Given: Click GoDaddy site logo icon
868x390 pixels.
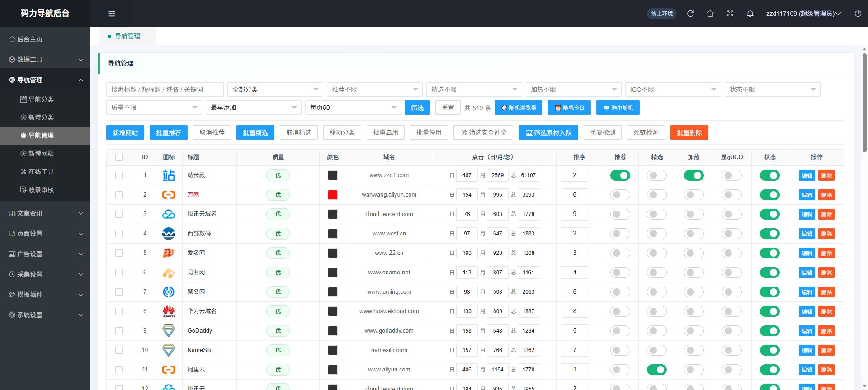Looking at the screenshot, I should (x=169, y=331).
